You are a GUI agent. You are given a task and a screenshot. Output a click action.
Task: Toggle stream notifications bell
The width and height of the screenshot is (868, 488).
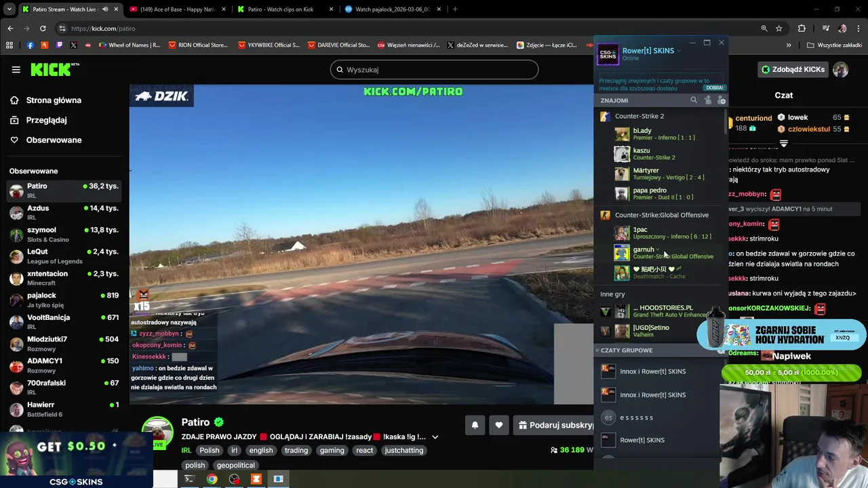(475, 425)
